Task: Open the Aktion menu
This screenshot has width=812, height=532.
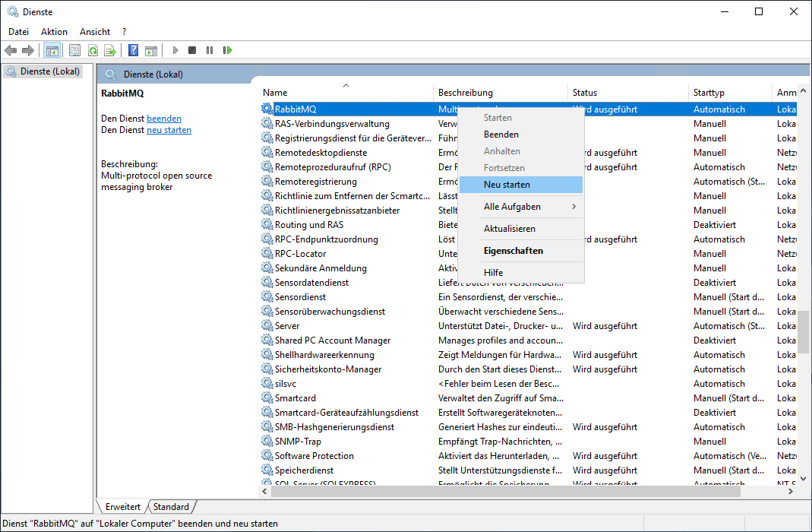Action: click(55, 32)
